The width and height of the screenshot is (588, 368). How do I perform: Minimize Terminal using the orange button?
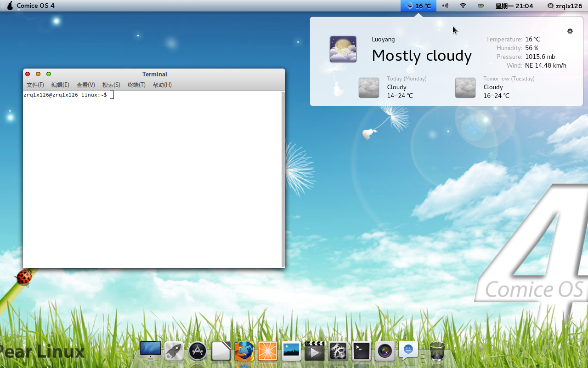coord(38,74)
